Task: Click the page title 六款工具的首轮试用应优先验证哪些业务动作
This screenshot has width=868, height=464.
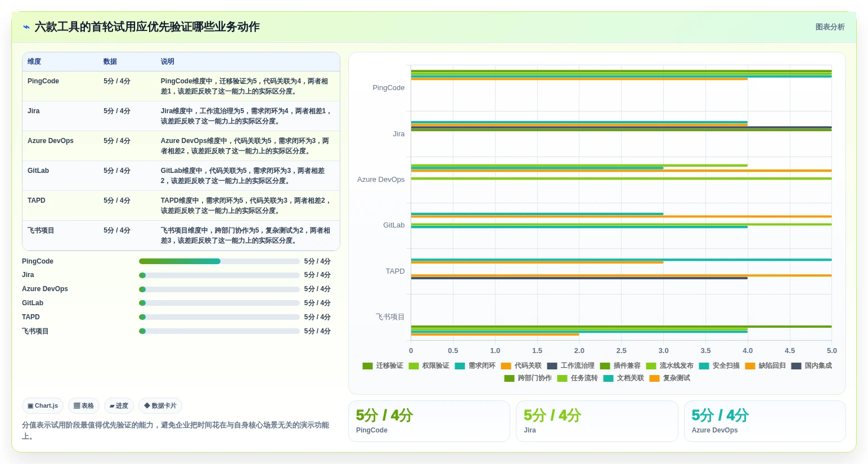Action: pos(147,27)
